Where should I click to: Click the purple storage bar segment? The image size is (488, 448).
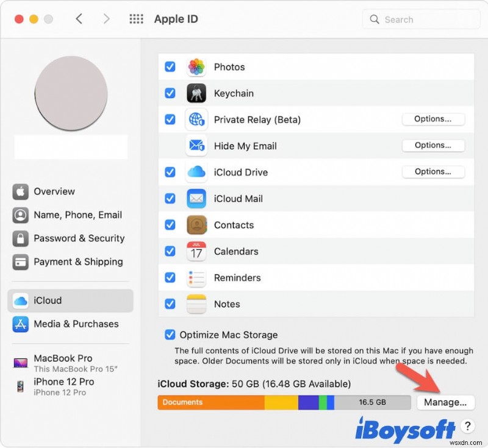[x=308, y=402]
